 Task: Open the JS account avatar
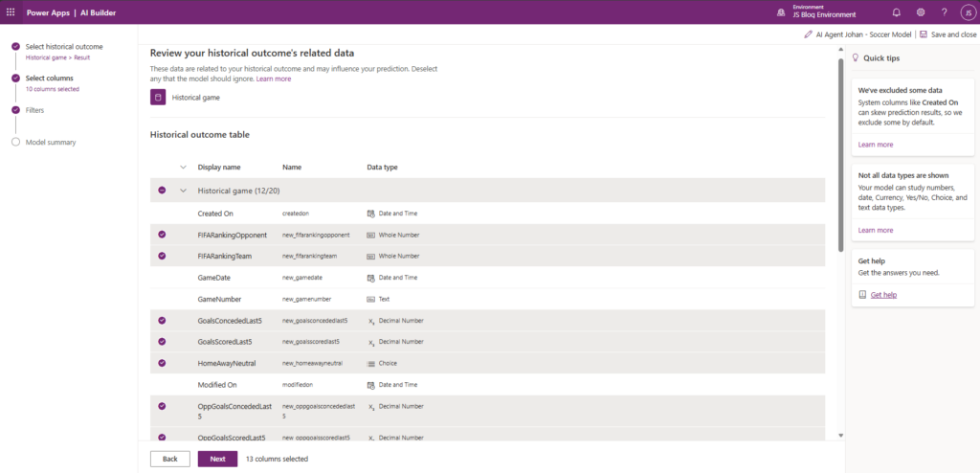pyautogui.click(x=968, y=12)
